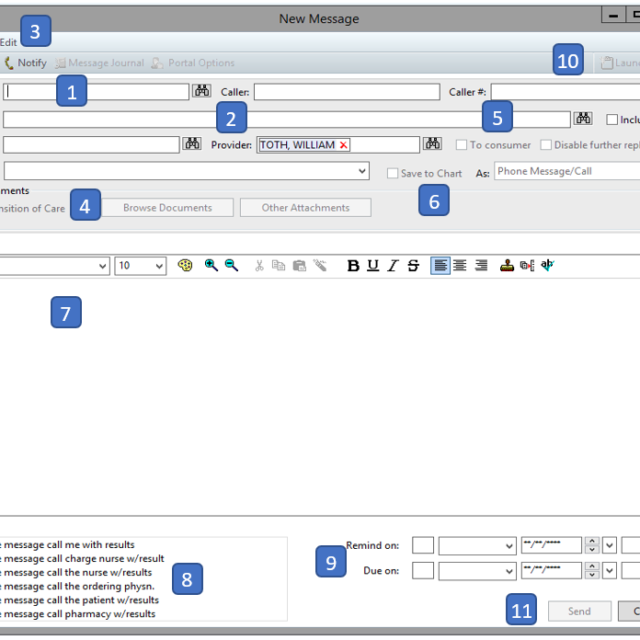Viewport: 640px width, 640px height.
Task: Toggle Disable further replies checkbox
Action: 545,145
